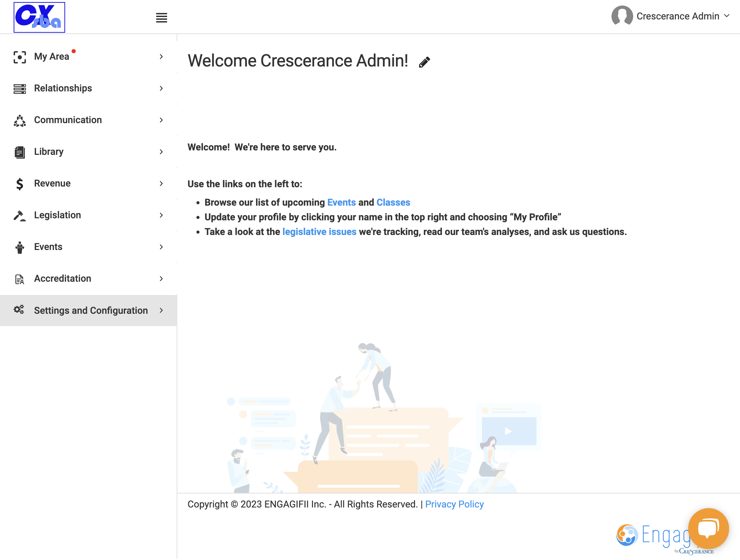
Task: Select the Library menu label
Action: tap(49, 152)
